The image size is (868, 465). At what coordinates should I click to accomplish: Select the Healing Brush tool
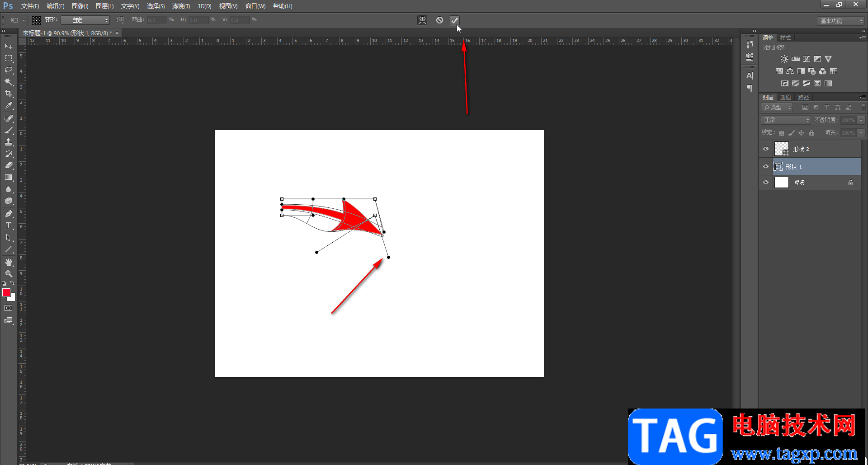(x=9, y=118)
